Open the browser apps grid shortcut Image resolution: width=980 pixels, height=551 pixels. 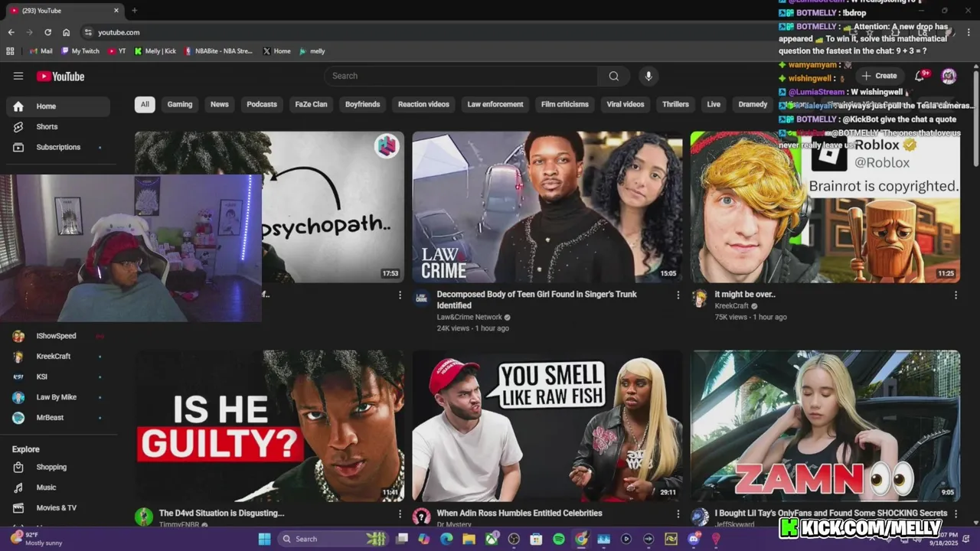[10, 51]
